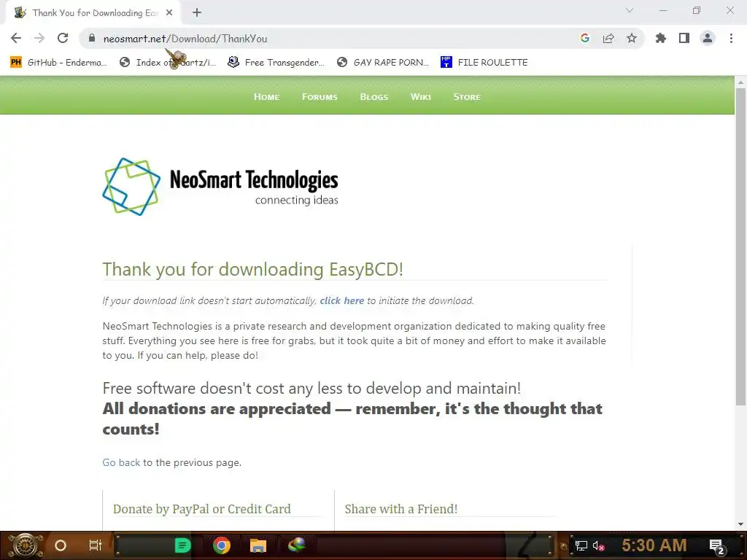Open Internet Download Manager taskbar icon
Screen dimensions: 747x560
click(x=296, y=545)
